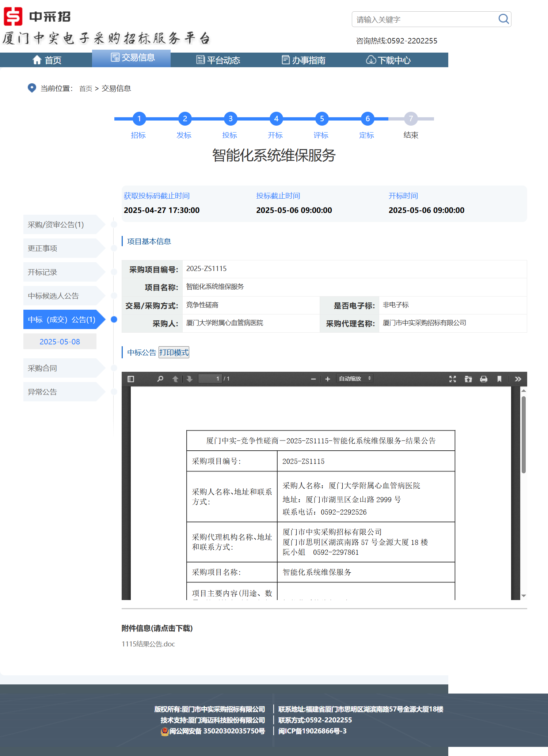Switch PDF to presentation mode
The image size is (548, 756).
pos(452,379)
